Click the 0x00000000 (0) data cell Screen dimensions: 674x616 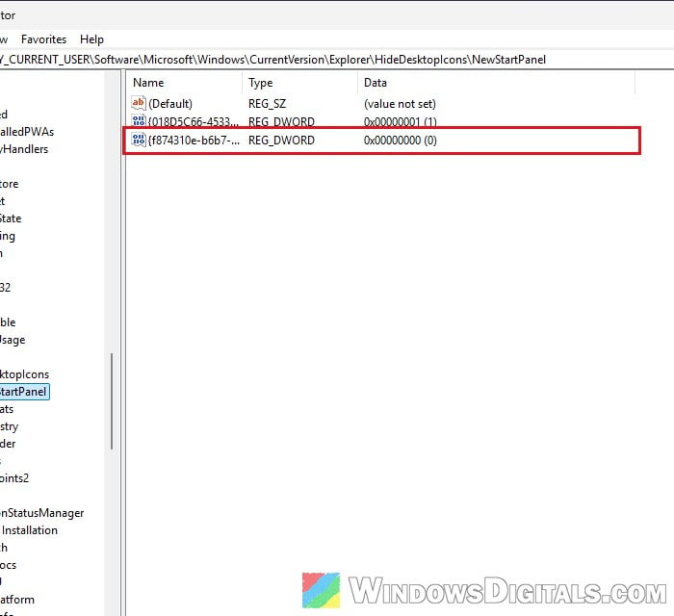[401, 140]
